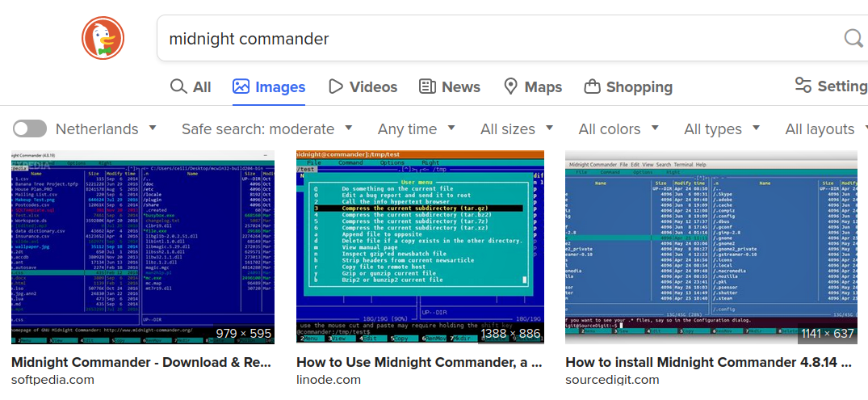Select the Images tab
This screenshot has height=400, width=868.
[x=269, y=87]
